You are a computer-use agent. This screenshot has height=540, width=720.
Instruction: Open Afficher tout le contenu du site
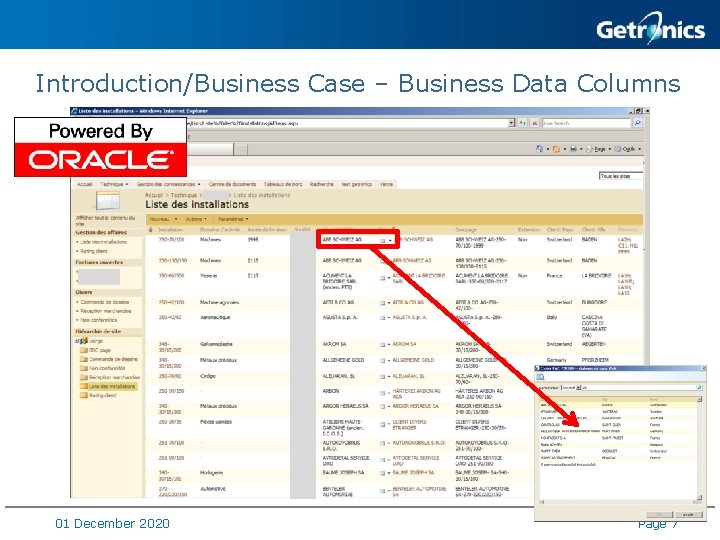[106, 220]
